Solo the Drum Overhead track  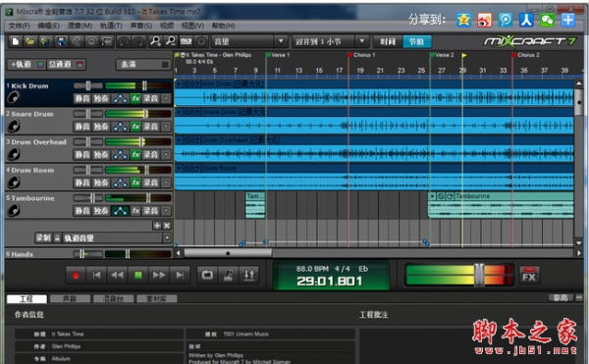[x=101, y=155]
